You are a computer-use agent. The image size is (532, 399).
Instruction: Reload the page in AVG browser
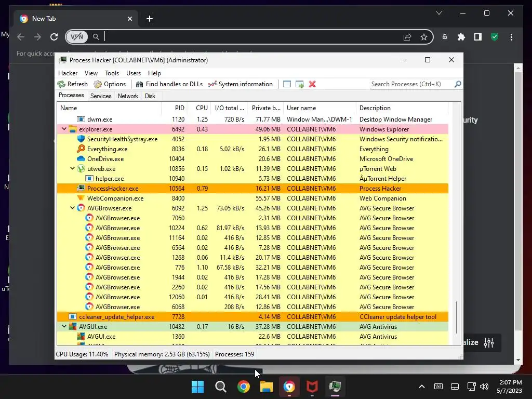click(x=54, y=37)
